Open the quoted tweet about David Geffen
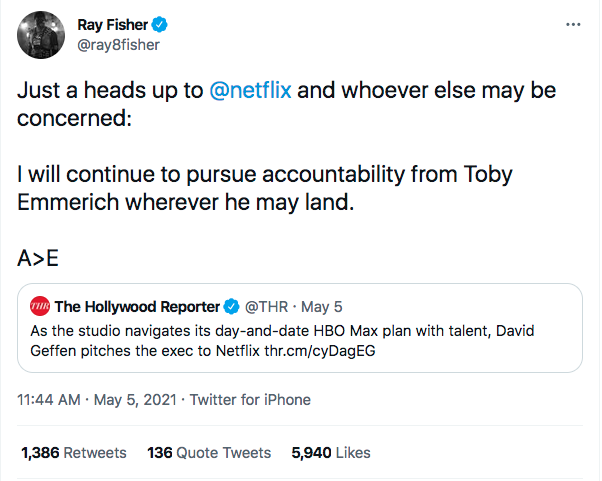Screen dimensions: 602x481 coord(300,340)
